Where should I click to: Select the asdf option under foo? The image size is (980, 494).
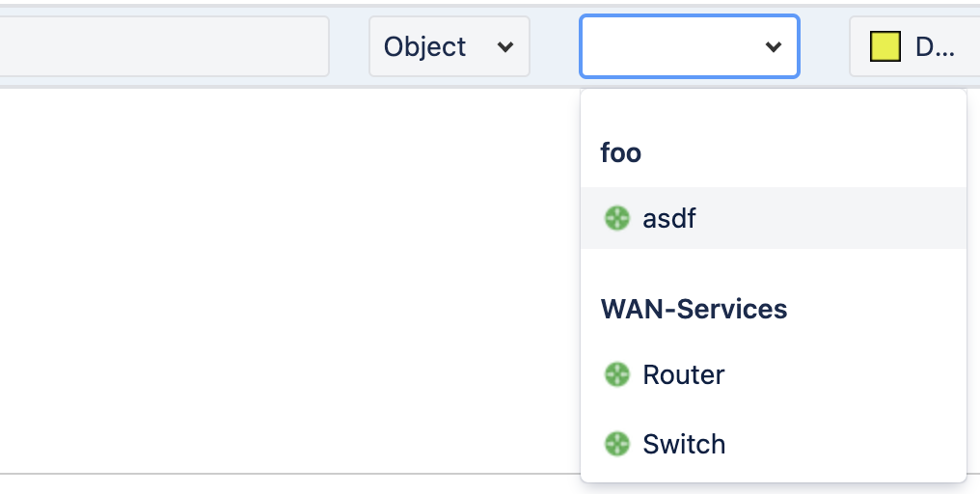click(774, 218)
